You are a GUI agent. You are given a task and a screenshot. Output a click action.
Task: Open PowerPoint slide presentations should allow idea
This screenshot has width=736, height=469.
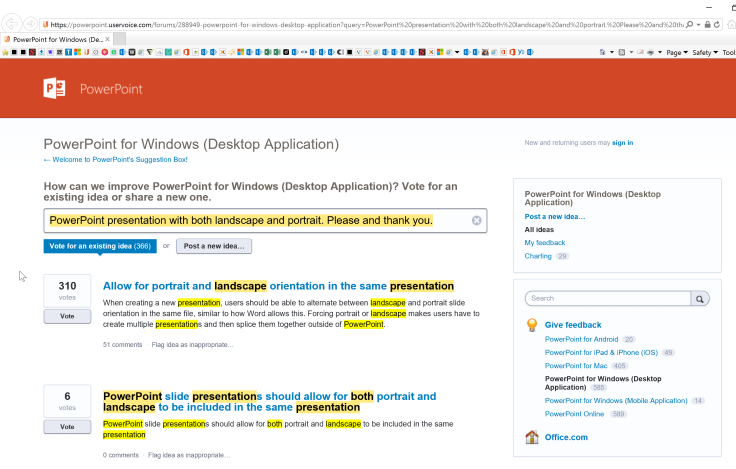coord(269,401)
